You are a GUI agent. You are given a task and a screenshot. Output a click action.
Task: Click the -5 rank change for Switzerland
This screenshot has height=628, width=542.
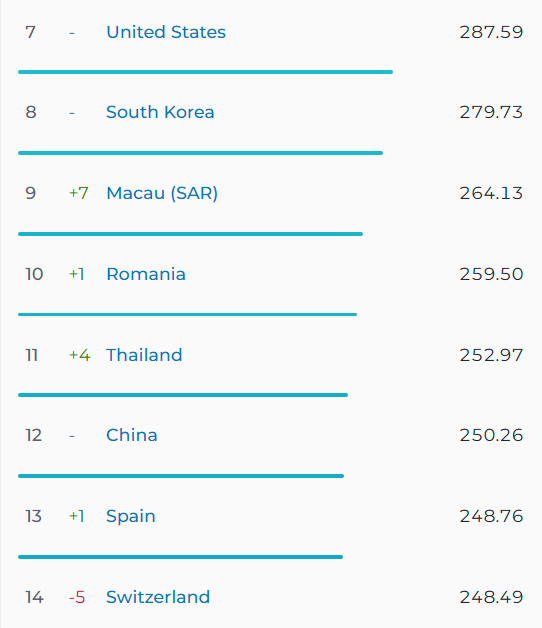point(77,597)
